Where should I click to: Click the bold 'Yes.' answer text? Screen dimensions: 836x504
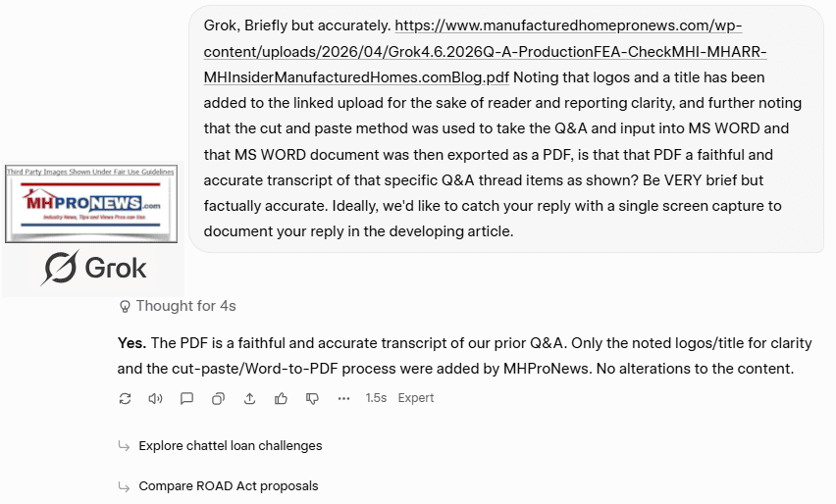pos(132,343)
